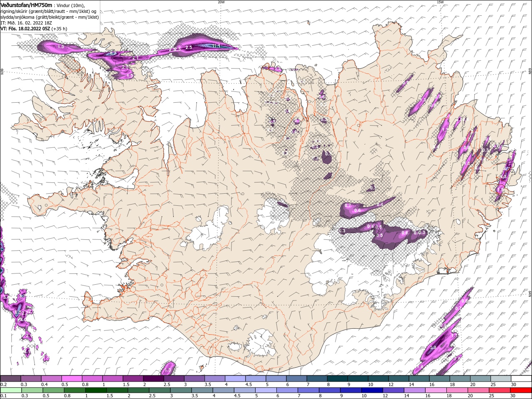Select red rain swatch starting at 25

[x=499, y=390]
